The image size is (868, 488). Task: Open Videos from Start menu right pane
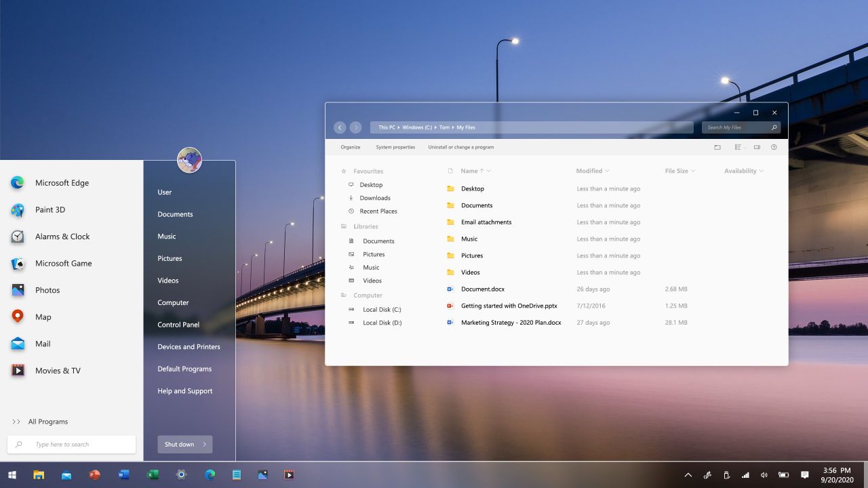[x=168, y=280]
